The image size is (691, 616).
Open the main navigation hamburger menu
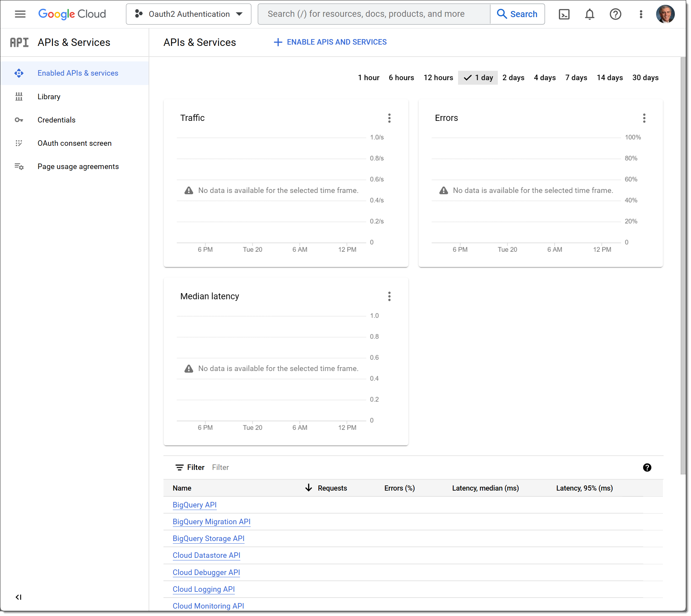click(20, 14)
